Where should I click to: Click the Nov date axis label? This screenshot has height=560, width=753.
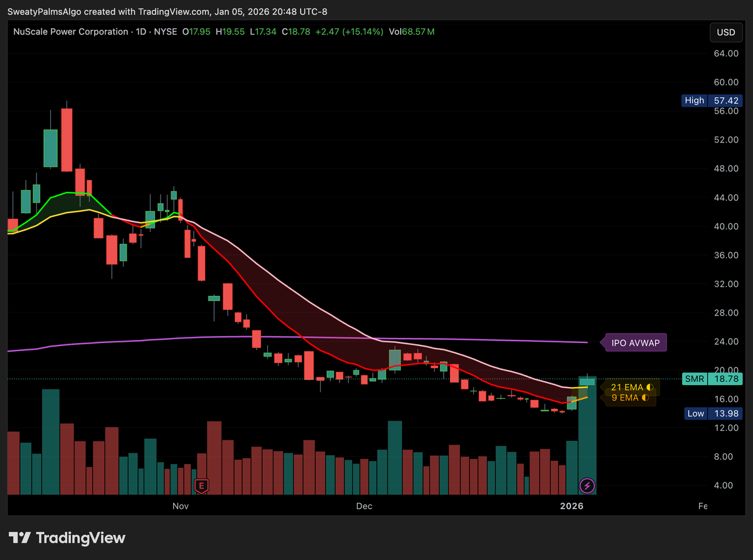click(x=181, y=505)
